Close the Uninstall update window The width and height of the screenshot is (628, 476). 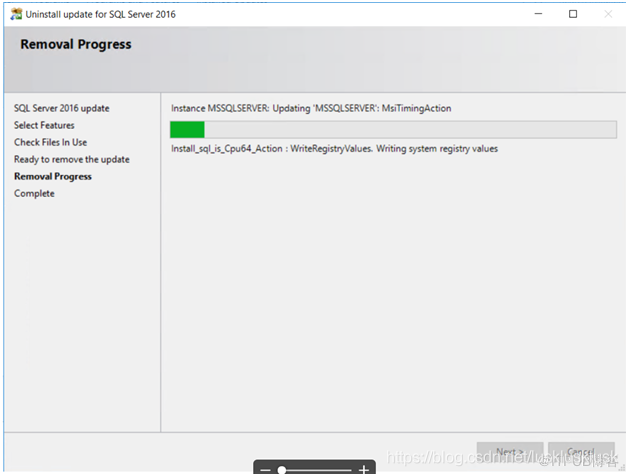click(x=608, y=14)
